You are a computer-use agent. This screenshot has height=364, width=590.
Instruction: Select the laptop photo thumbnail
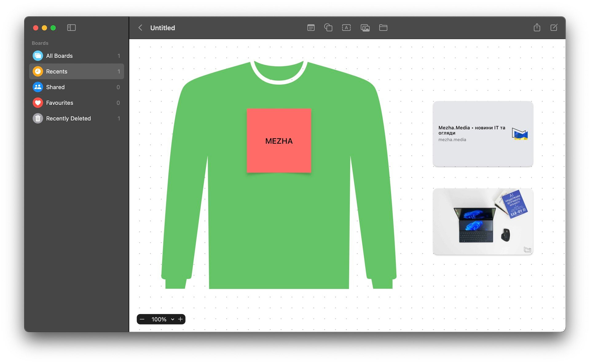(x=483, y=221)
